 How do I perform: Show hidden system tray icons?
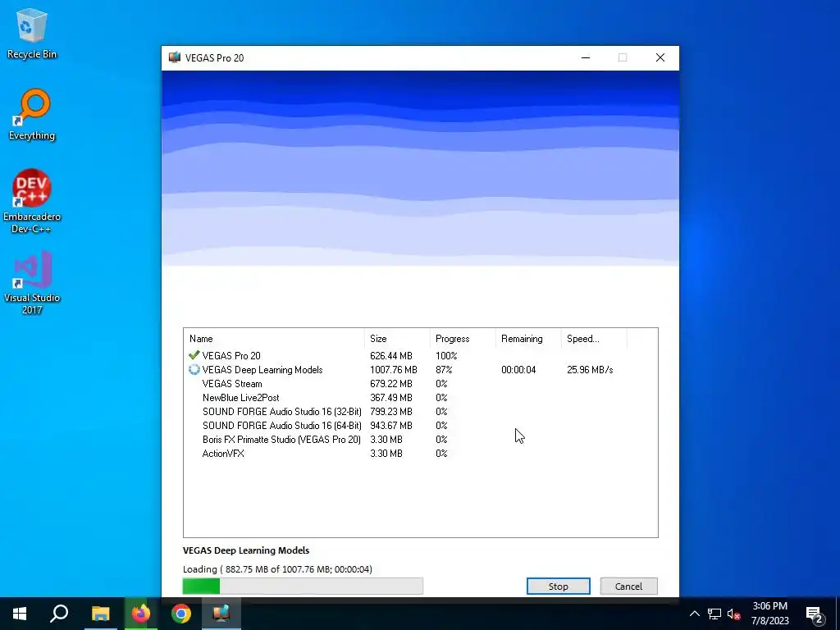[694, 614]
